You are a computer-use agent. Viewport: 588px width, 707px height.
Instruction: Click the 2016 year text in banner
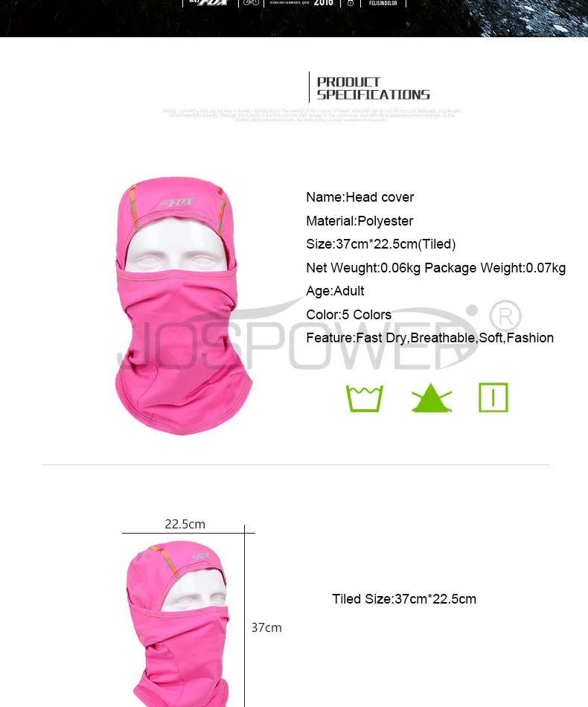[323, 3]
